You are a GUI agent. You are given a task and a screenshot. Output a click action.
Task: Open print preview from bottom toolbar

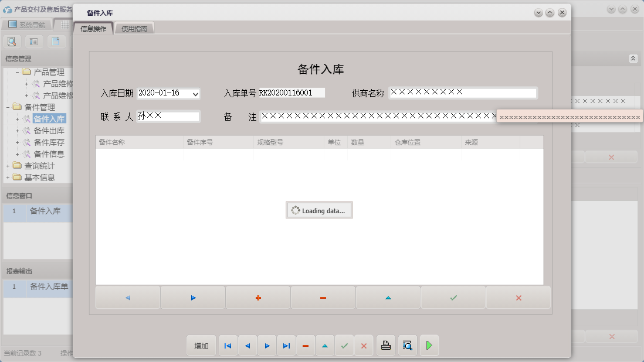[407, 346]
